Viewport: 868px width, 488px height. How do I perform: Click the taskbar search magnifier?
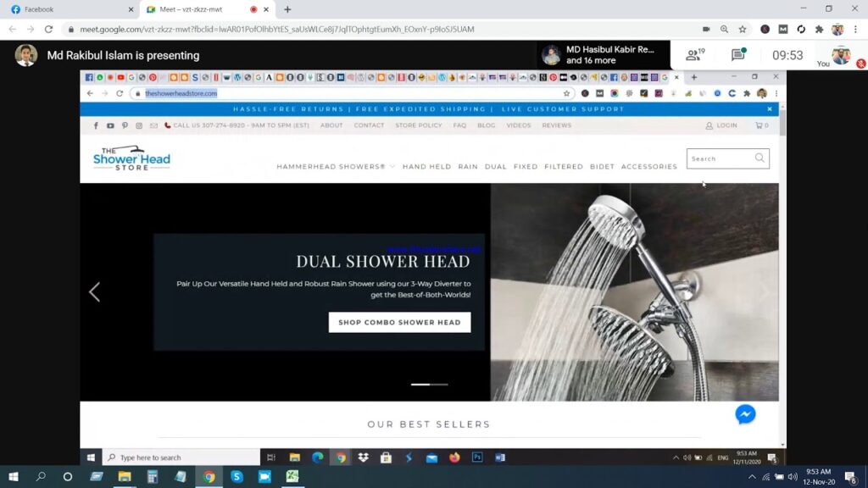click(41, 476)
